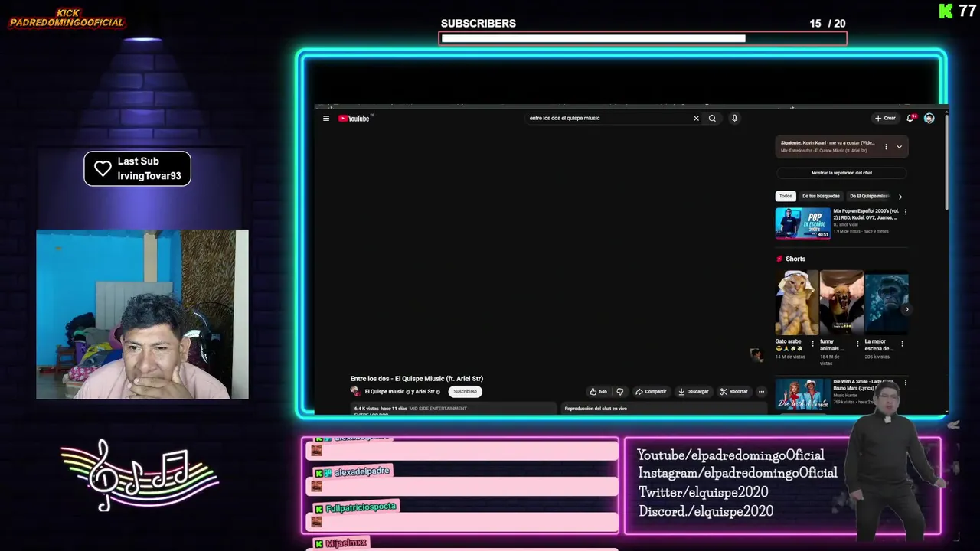Click the Recortar clip button

(733, 391)
